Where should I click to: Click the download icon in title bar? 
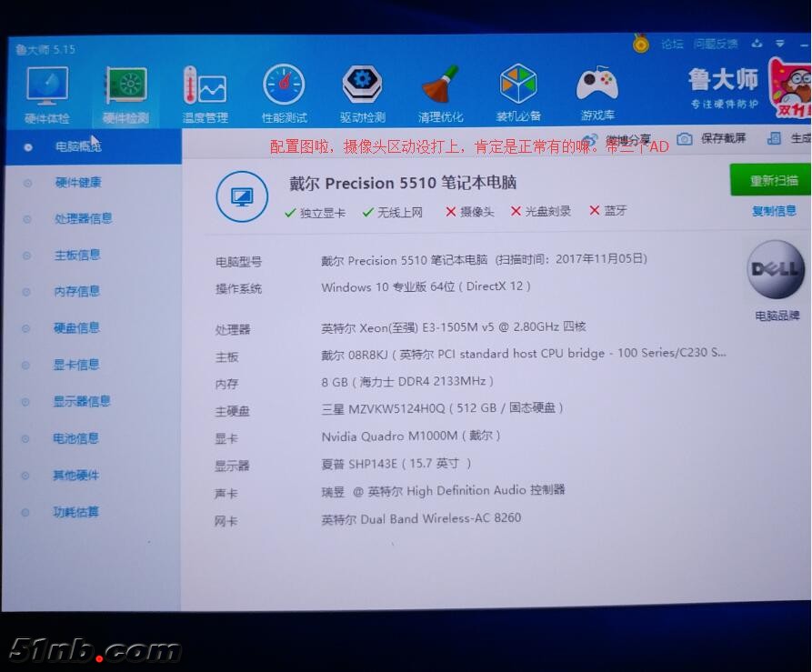coord(757,44)
